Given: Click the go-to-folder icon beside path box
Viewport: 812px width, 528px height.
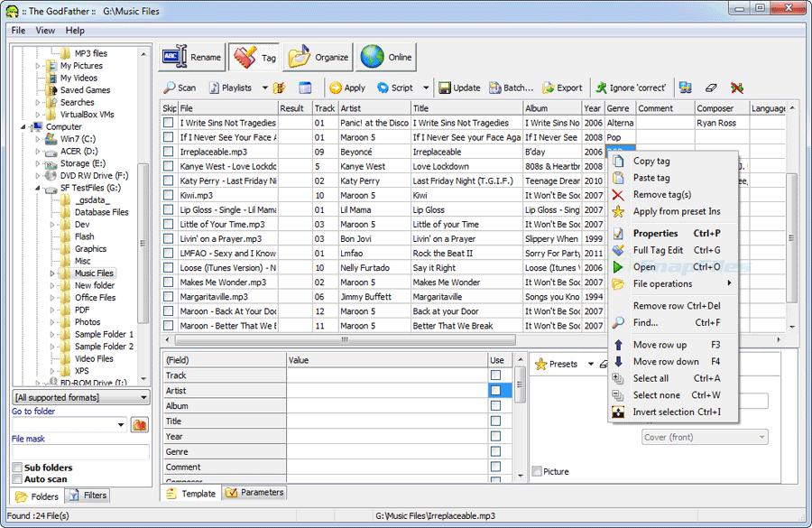Looking at the screenshot, I should (139, 425).
